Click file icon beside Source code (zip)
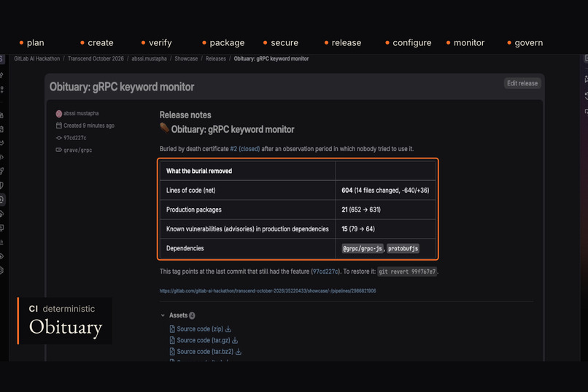The image size is (588, 392). tap(172, 329)
